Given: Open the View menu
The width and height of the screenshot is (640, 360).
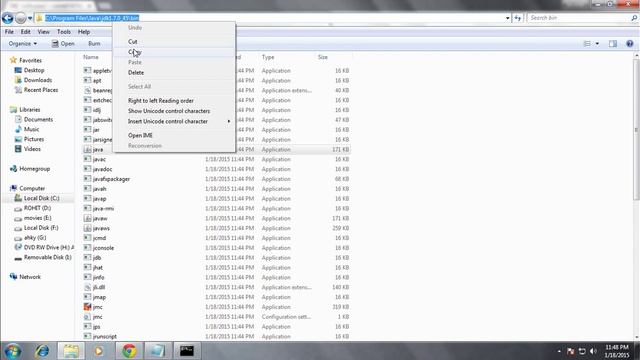Looking at the screenshot, I should pyautogui.click(x=43, y=32).
